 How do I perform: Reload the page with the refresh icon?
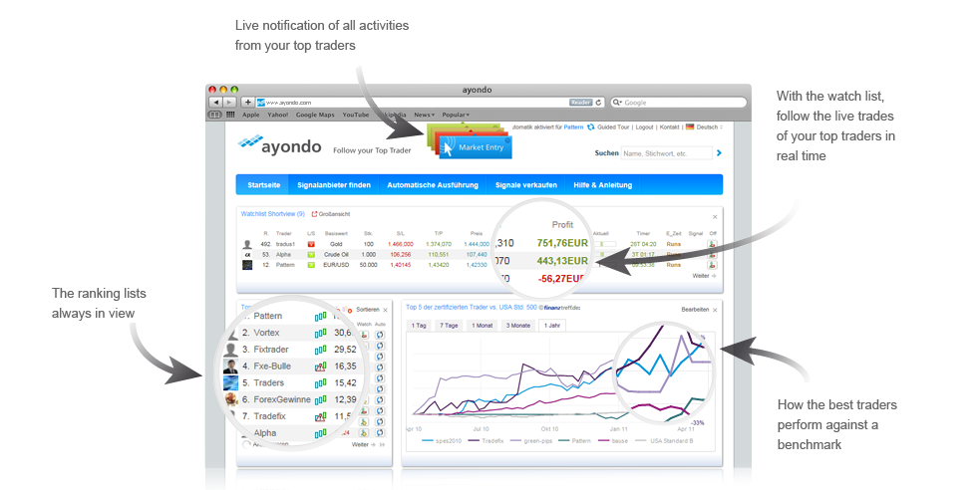click(x=601, y=102)
